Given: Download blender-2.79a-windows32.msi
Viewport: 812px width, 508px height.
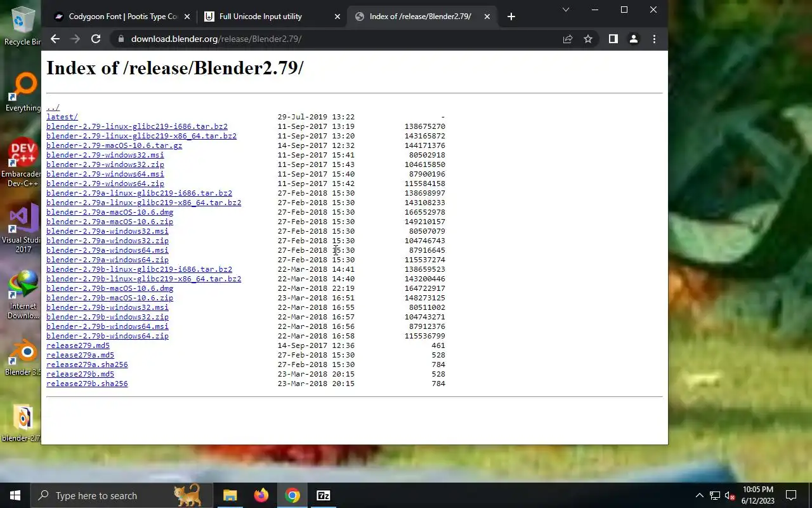Looking at the screenshot, I should pos(107,231).
